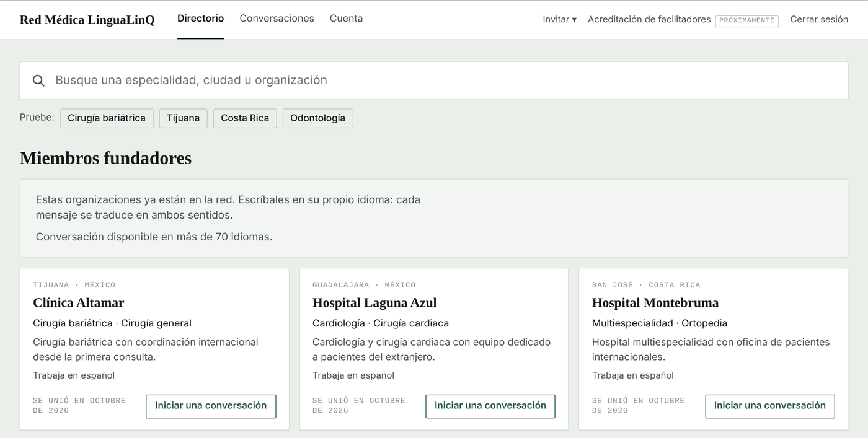Click the 'San José · Costa Rica' location label
The width and height of the screenshot is (868, 438).
[x=646, y=285]
